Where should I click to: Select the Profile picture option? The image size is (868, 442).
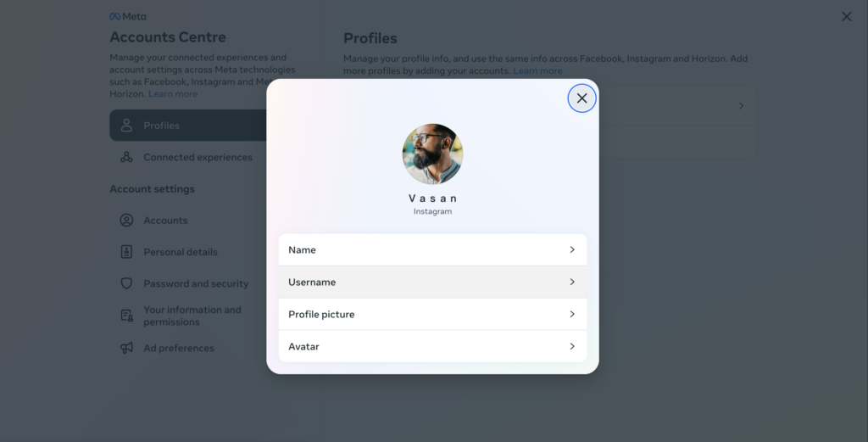pyautogui.click(x=432, y=314)
